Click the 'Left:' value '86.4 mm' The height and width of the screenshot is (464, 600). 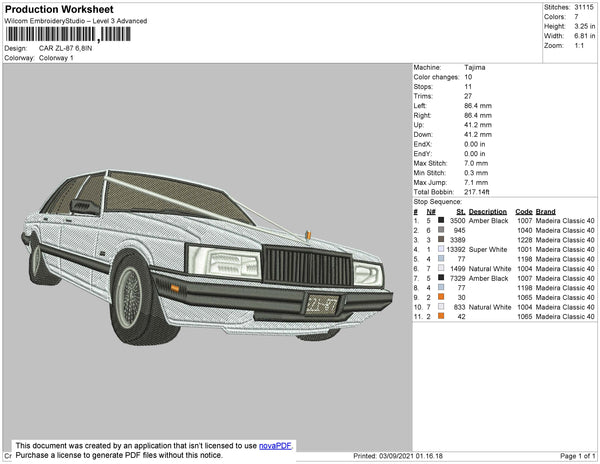point(478,106)
